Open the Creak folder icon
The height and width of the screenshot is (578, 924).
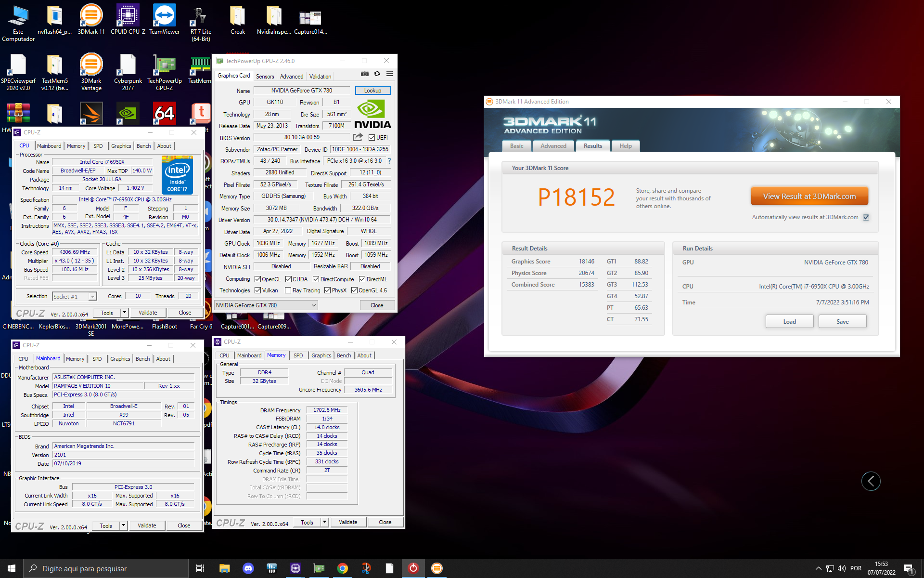238,20
